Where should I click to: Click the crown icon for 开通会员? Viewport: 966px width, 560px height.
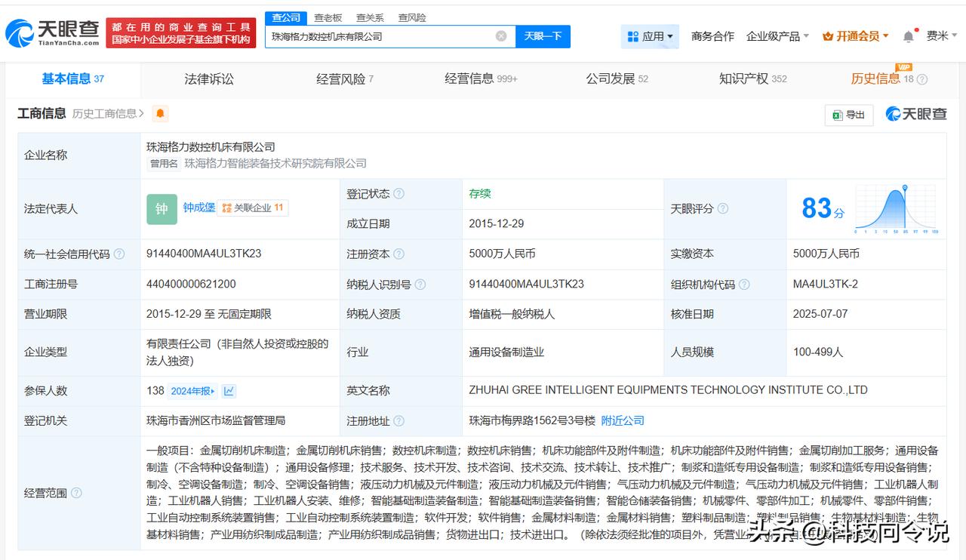pyautogui.click(x=828, y=36)
